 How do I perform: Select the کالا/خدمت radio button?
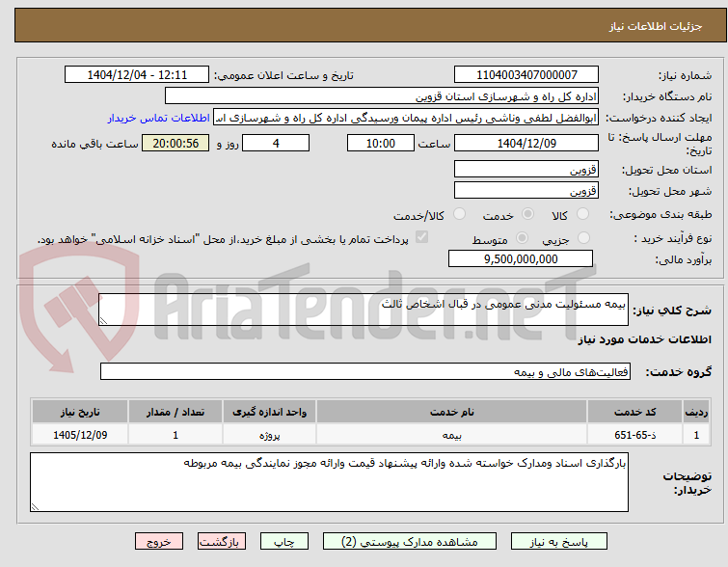459,214
